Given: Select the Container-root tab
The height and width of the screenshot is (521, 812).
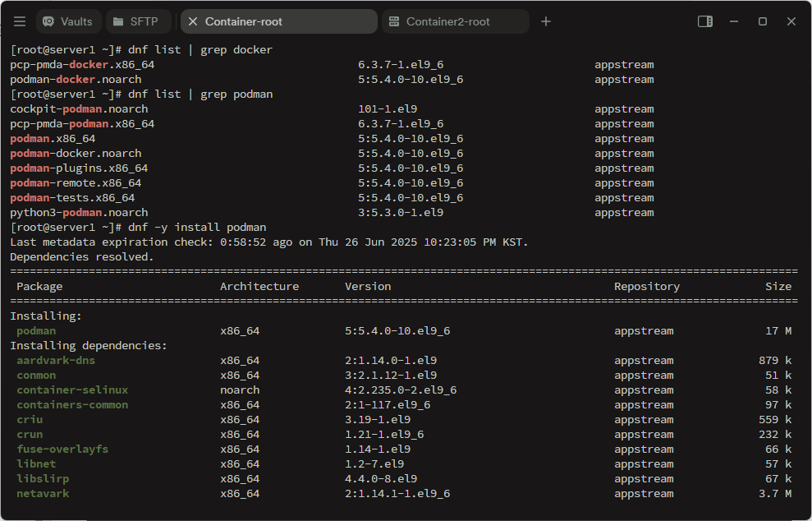Looking at the screenshot, I should coord(278,21).
